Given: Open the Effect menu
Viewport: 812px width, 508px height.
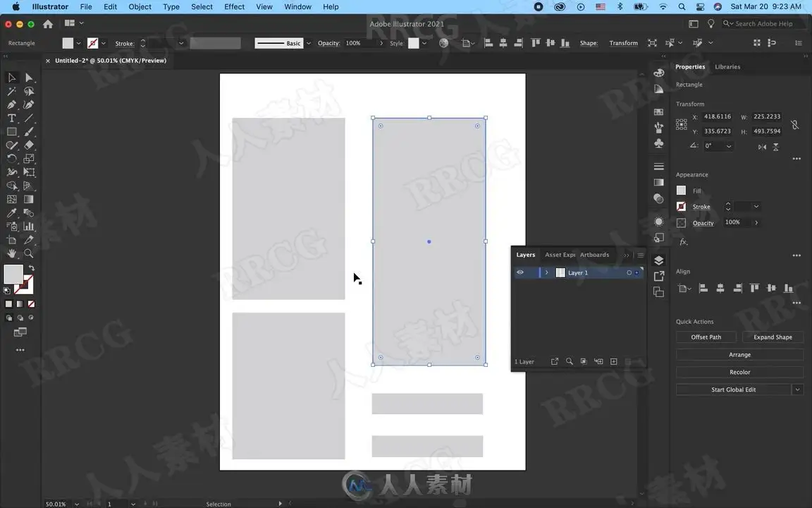Looking at the screenshot, I should pos(234,7).
